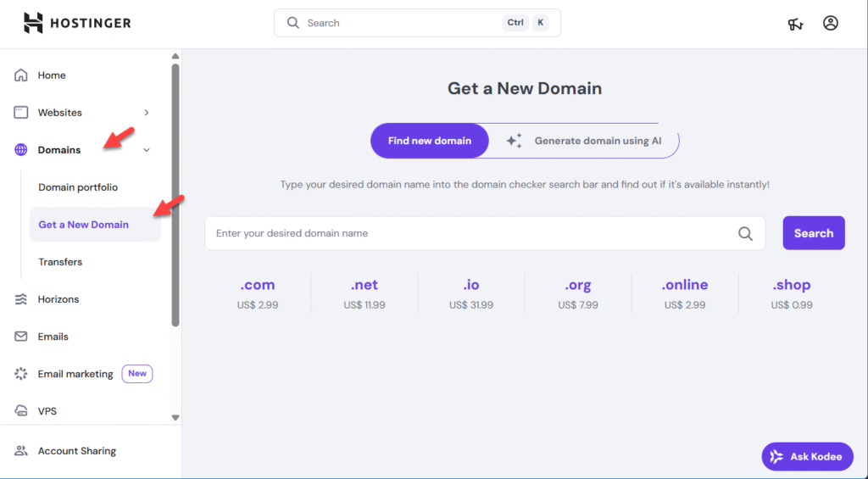868x479 pixels.
Task: Click the sidebar scroll up arrow
Action: (175, 57)
